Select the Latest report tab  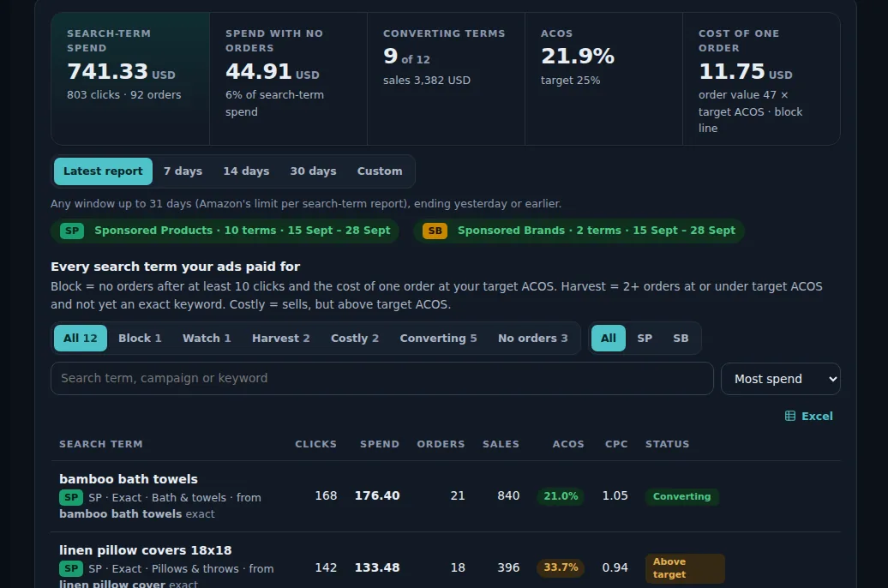click(x=103, y=171)
